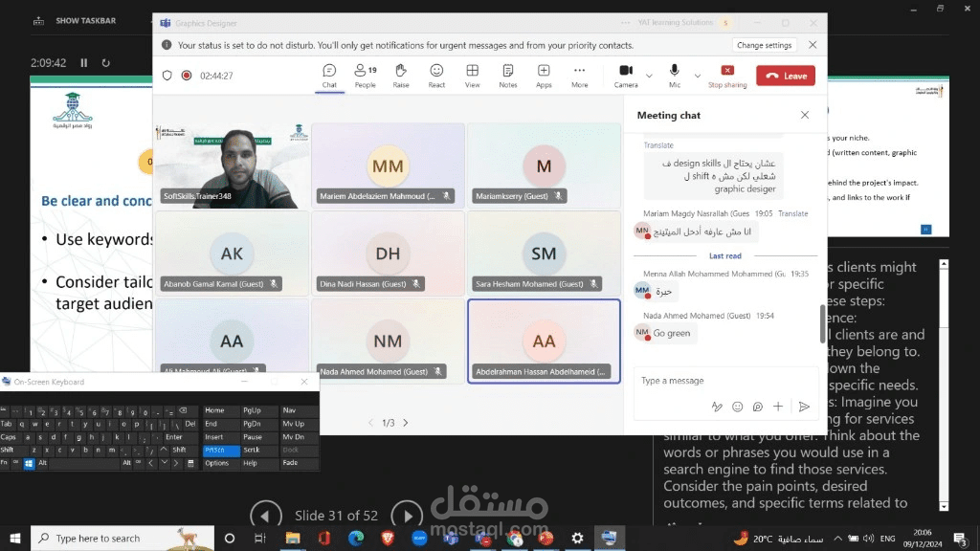Send the chat message
The height and width of the screenshot is (551, 980).
[804, 407]
